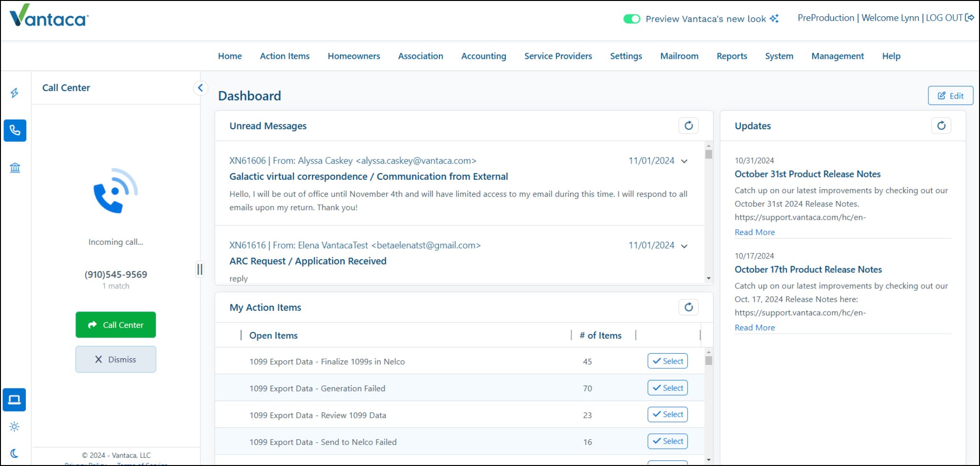Toggle Preview Vantaca's new look switch
Image resolution: width=980 pixels, height=466 pixels.
[632, 19]
